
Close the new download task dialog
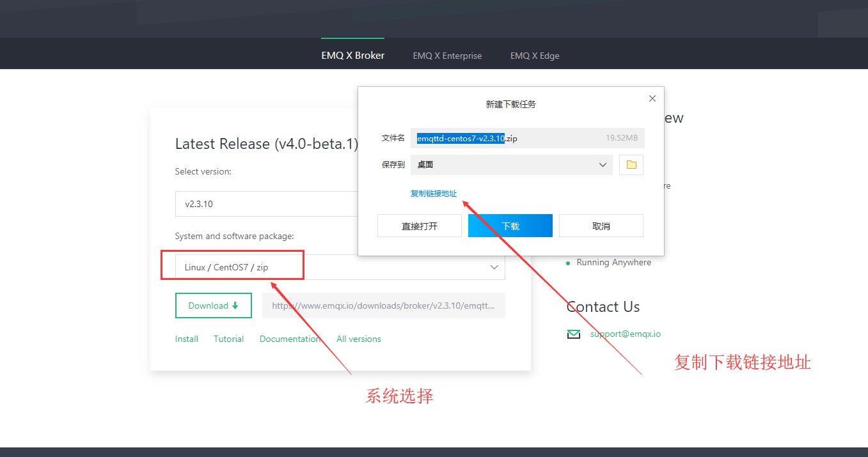(652, 98)
